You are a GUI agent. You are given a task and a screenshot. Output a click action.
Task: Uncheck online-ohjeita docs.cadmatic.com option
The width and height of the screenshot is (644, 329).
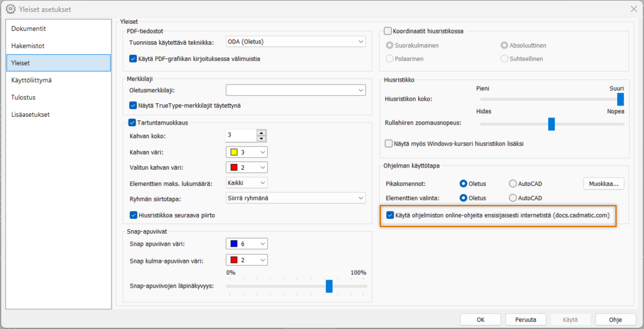tap(390, 215)
